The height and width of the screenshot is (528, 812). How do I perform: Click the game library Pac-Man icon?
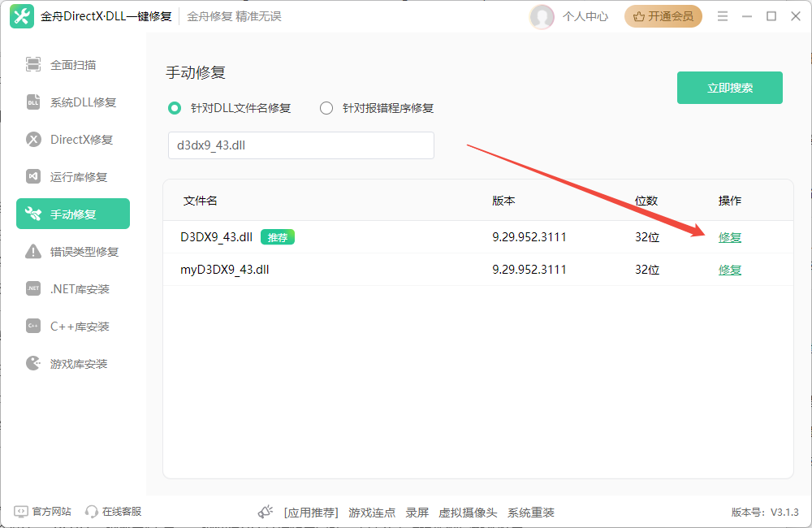click(x=33, y=363)
